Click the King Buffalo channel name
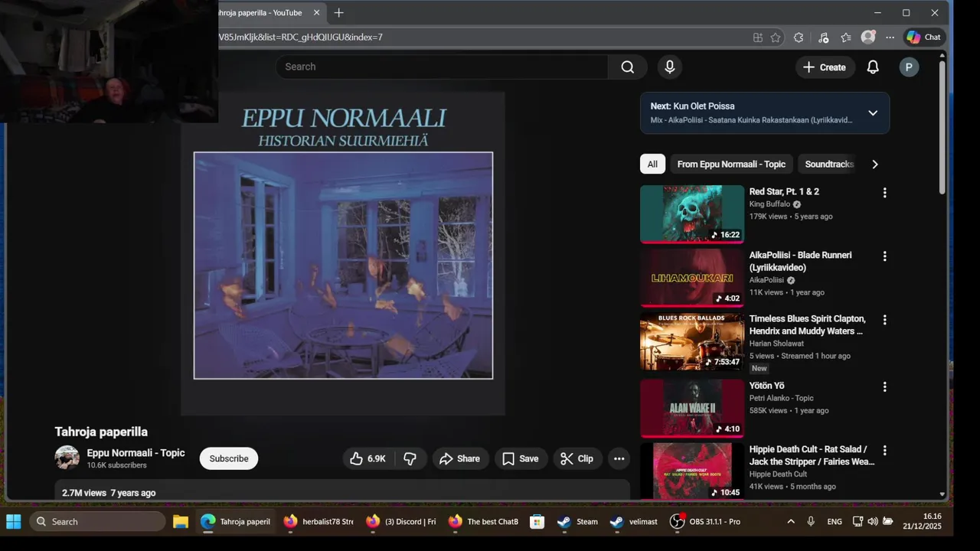 [769, 204]
